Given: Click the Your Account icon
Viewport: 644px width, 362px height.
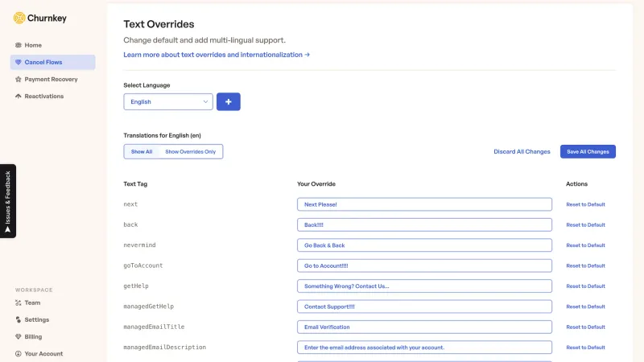Looking at the screenshot, I should pos(18,354).
